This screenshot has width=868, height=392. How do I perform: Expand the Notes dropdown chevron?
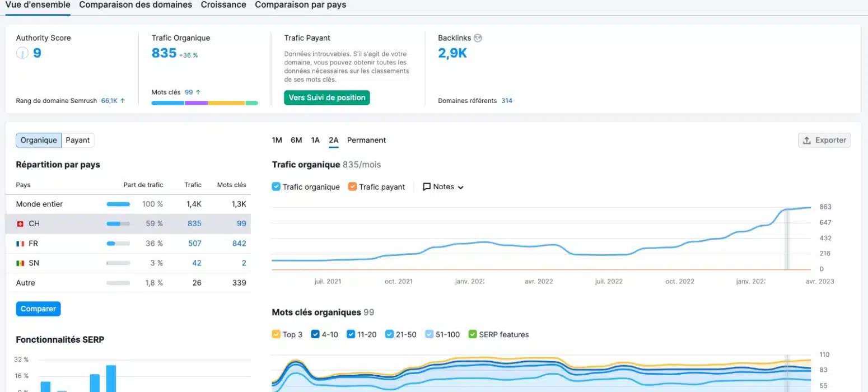click(x=461, y=188)
